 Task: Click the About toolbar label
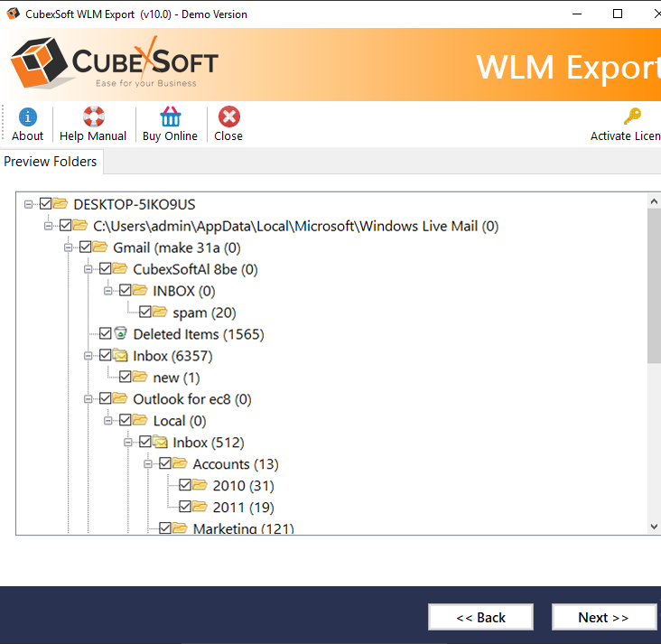[27, 135]
